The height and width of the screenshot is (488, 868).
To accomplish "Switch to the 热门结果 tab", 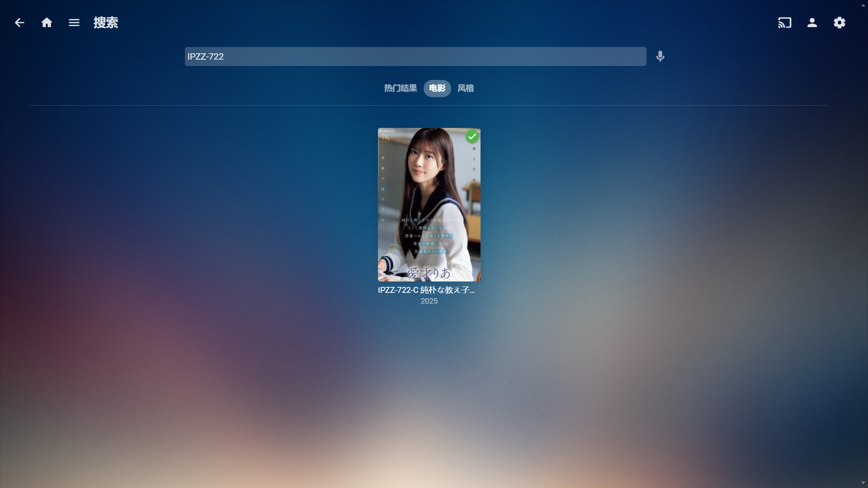I will 401,89.
